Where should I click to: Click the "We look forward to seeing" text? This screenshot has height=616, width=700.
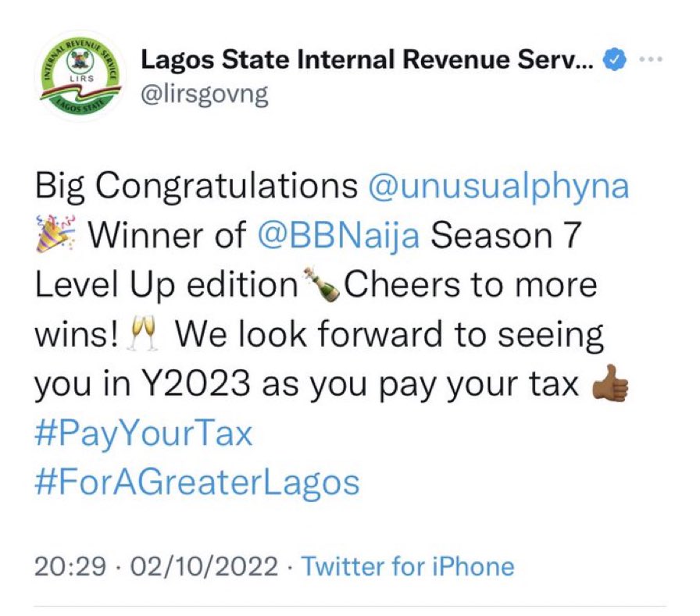tap(388, 335)
